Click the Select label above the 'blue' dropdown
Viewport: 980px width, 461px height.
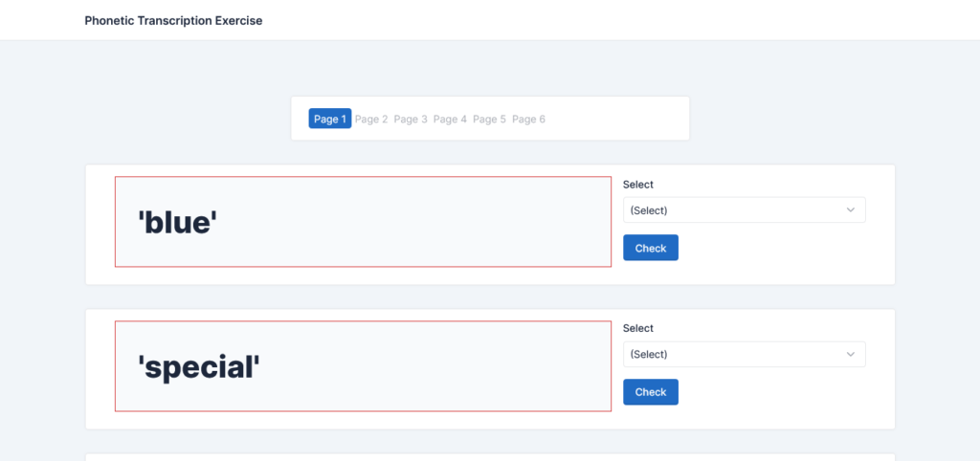[x=638, y=185]
